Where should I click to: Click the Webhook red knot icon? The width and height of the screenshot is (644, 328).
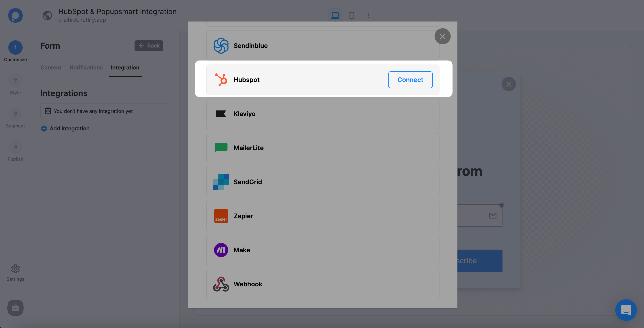pos(221,284)
